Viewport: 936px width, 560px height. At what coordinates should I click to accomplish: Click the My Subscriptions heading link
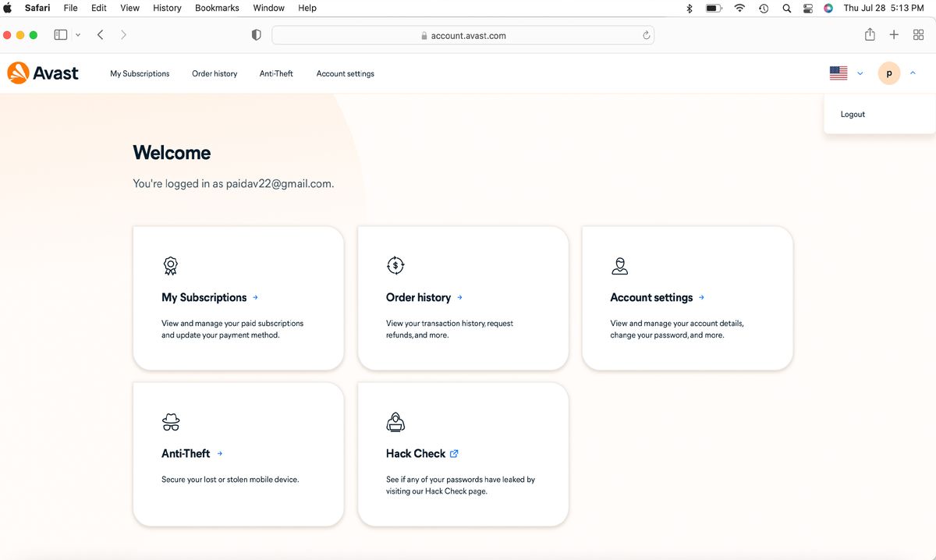[x=203, y=297]
